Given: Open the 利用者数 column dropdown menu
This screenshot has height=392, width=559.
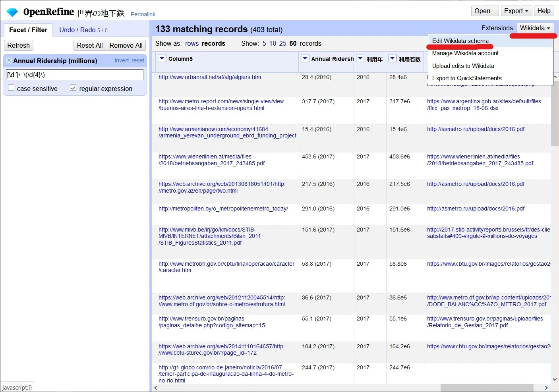Looking at the screenshot, I should click(392, 58).
